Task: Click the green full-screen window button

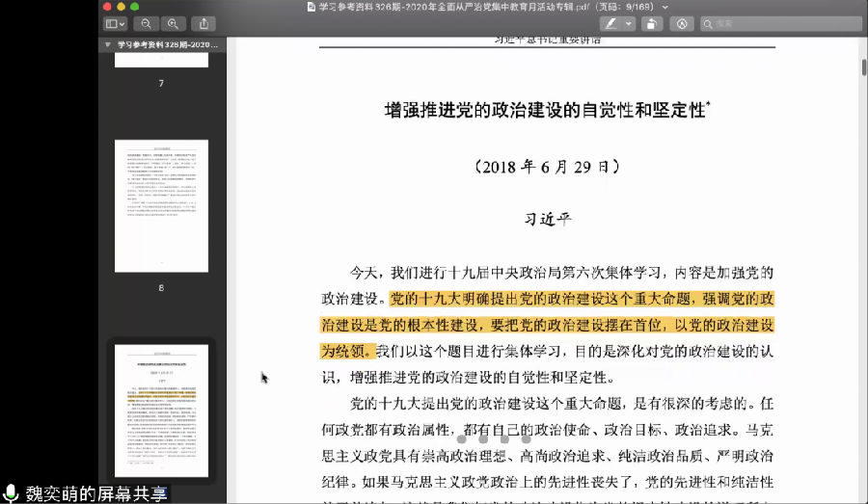Action: pos(135,6)
